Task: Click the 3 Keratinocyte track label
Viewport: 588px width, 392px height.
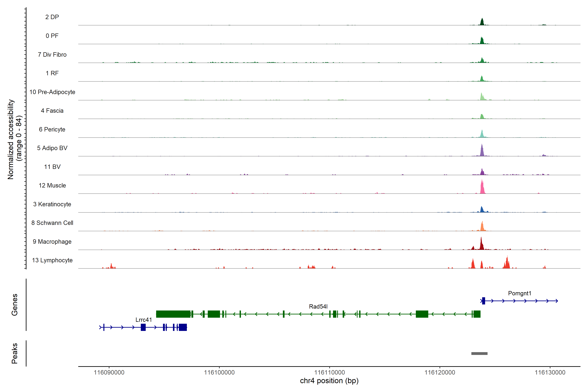Action: coord(52,204)
